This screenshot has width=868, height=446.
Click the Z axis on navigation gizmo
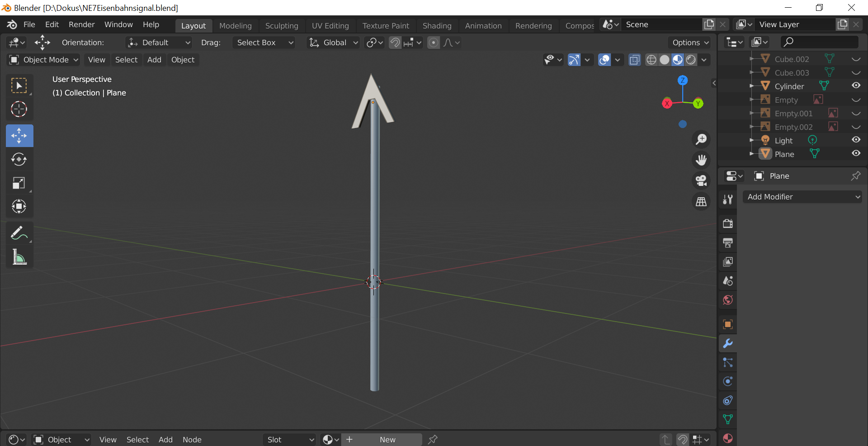click(x=683, y=80)
